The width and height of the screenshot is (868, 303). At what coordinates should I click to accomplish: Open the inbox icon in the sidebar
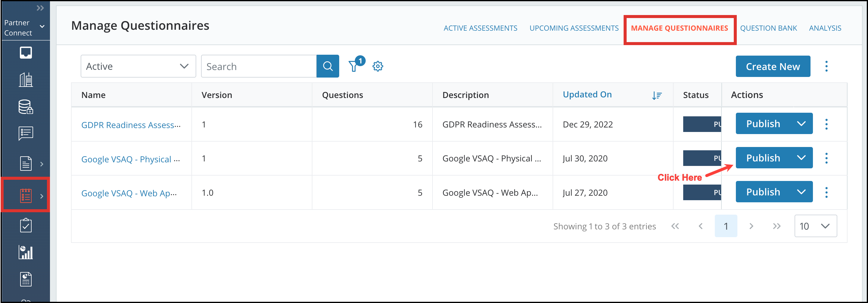click(x=26, y=53)
